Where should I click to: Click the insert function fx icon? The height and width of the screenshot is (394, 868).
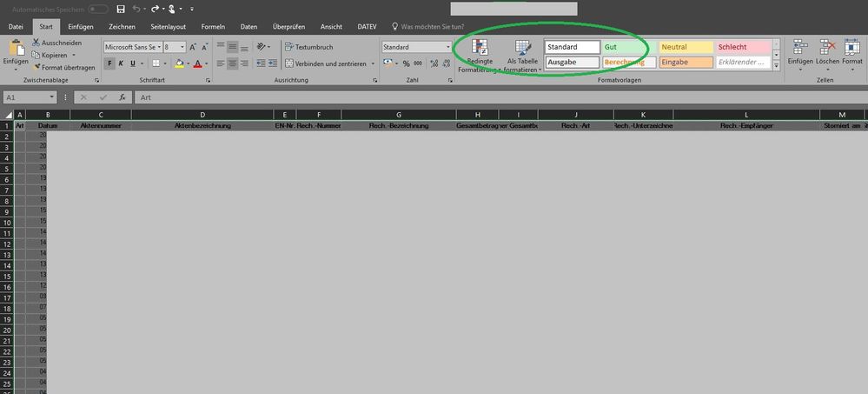[x=123, y=97]
